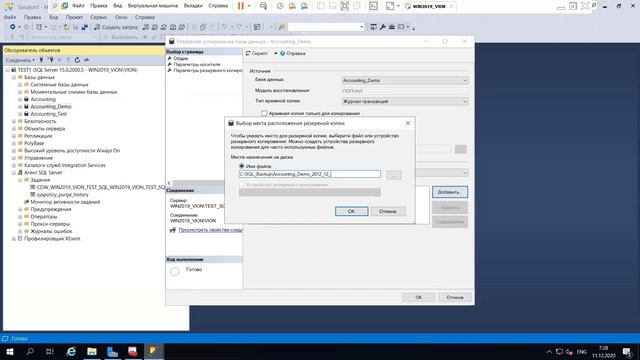Click OK at the bottom of the backup database dialog

click(x=418, y=297)
